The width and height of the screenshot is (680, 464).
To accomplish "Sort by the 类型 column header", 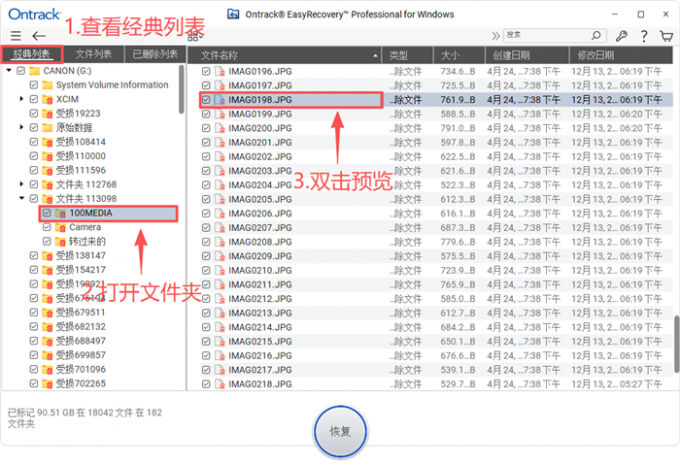I will pyautogui.click(x=407, y=55).
